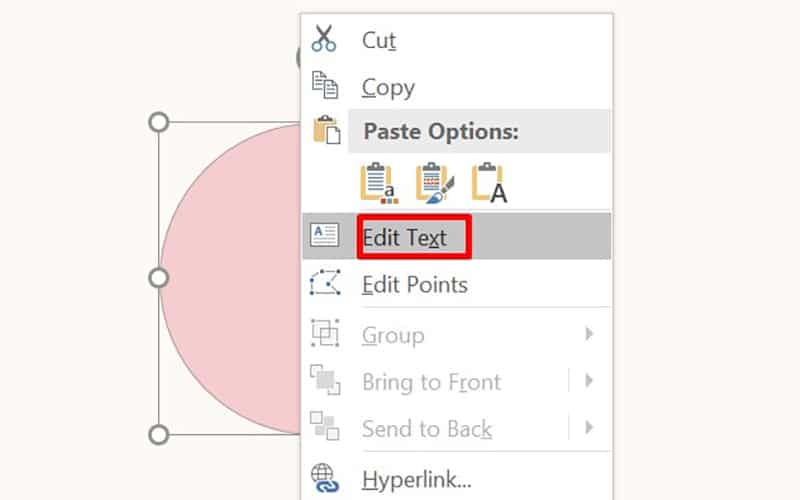The width and height of the screenshot is (800, 500).
Task: Click the Copy pages icon
Action: (325, 86)
